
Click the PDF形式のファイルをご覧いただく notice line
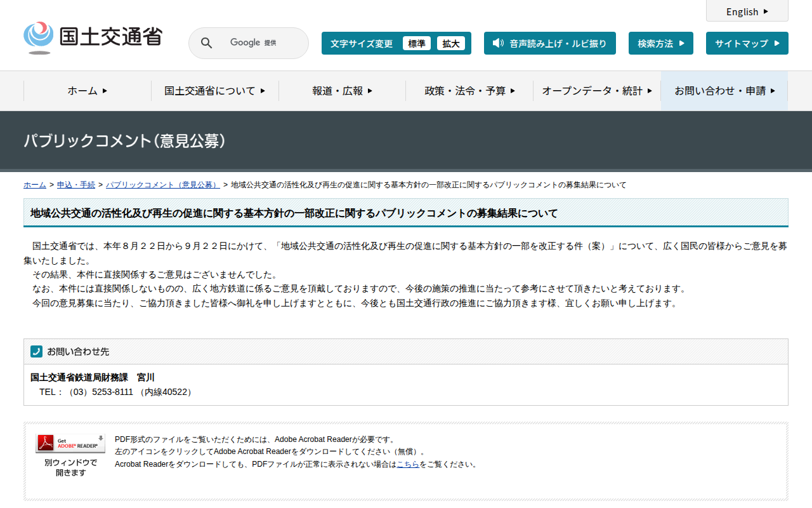point(256,439)
